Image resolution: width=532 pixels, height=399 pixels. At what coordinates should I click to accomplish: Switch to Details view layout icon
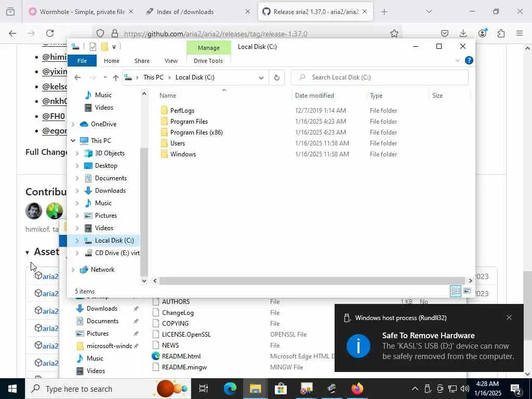456,291
